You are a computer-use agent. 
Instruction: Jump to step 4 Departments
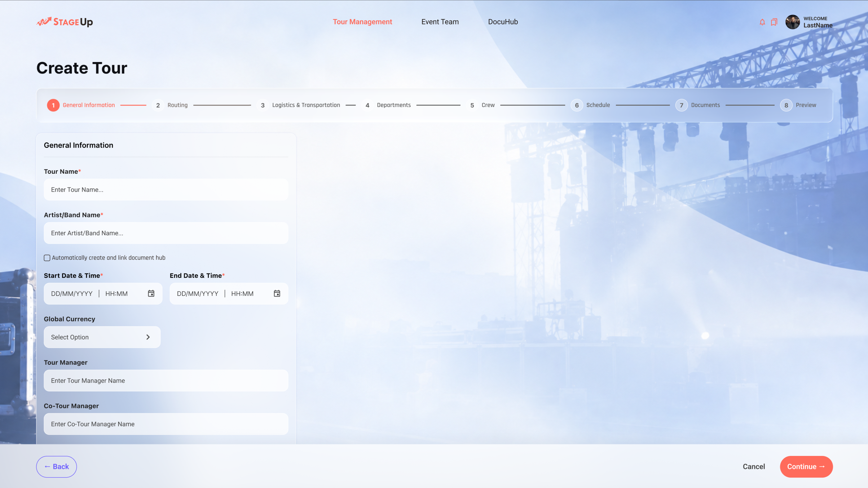click(386, 105)
